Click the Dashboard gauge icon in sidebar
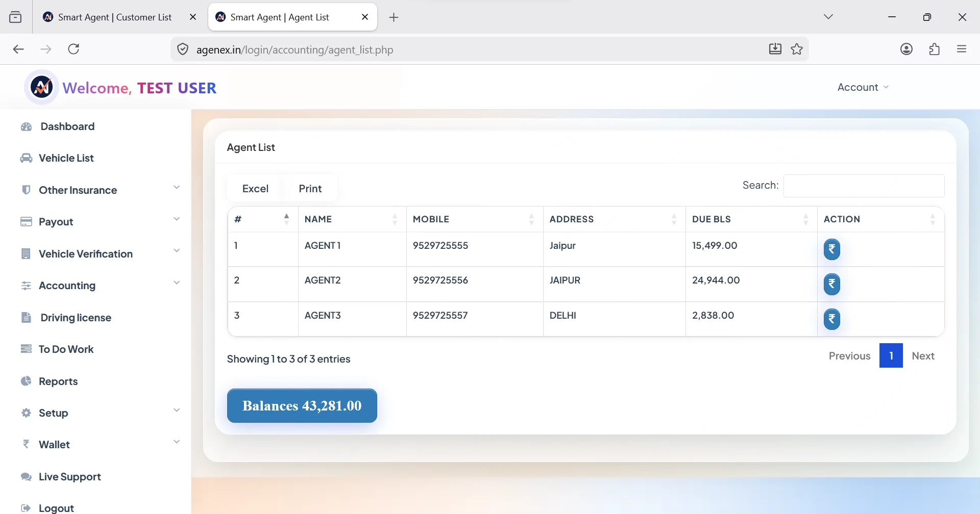The width and height of the screenshot is (980, 514). pyautogui.click(x=26, y=126)
